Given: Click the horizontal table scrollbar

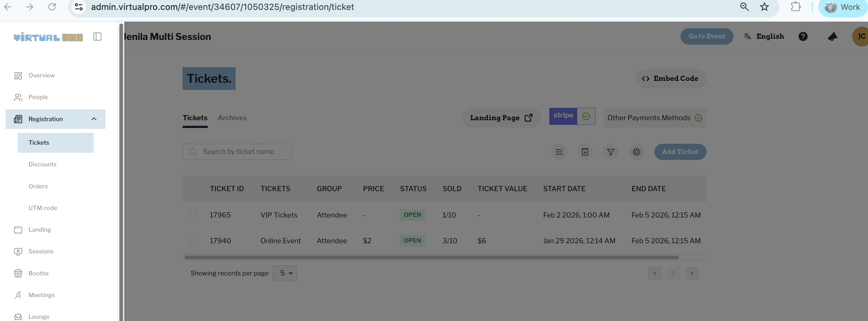Looking at the screenshot, I should 431,257.
